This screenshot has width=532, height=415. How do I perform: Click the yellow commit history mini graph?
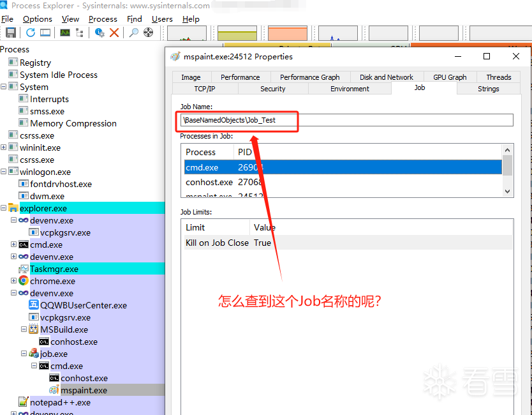[237, 33]
